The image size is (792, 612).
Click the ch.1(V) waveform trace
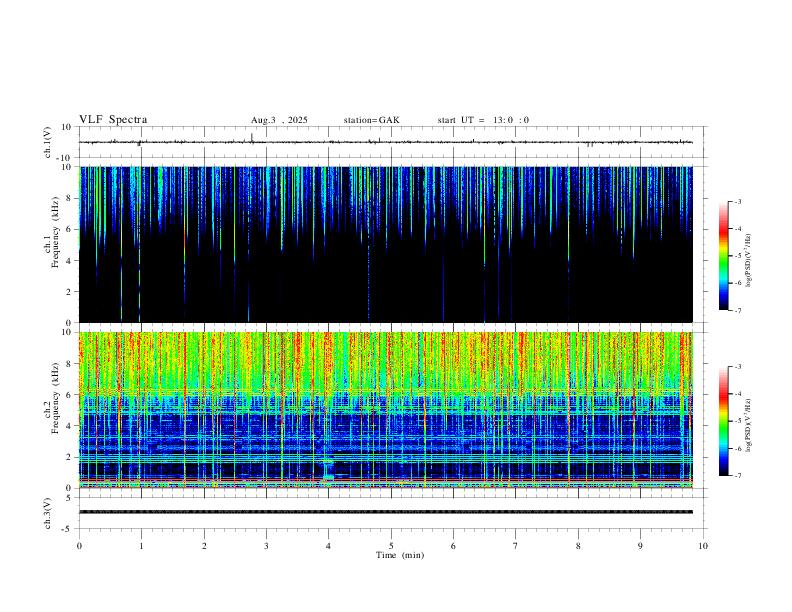click(386, 142)
